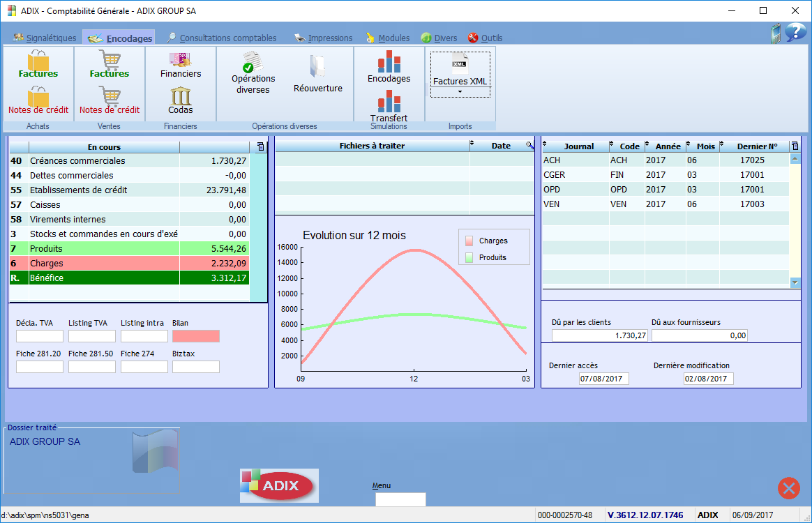Screen dimensions: 812x523
Task: Open the Divers tab
Action: (x=439, y=38)
